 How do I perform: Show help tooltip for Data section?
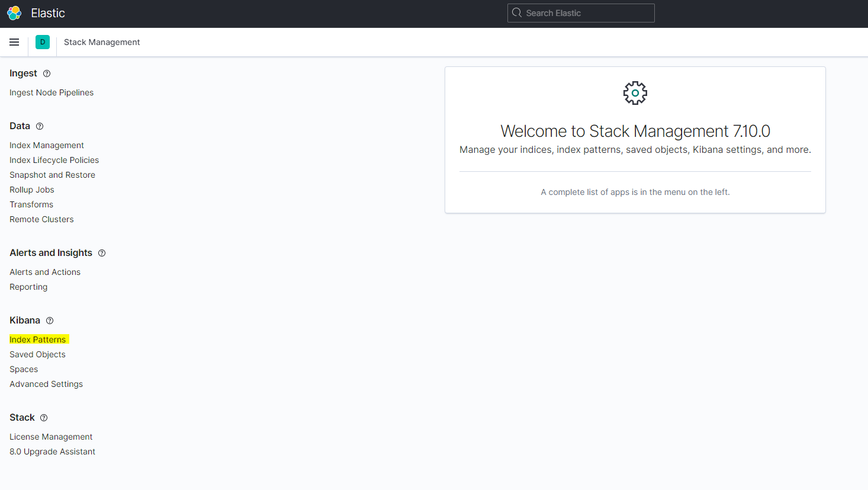[x=40, y=126]
